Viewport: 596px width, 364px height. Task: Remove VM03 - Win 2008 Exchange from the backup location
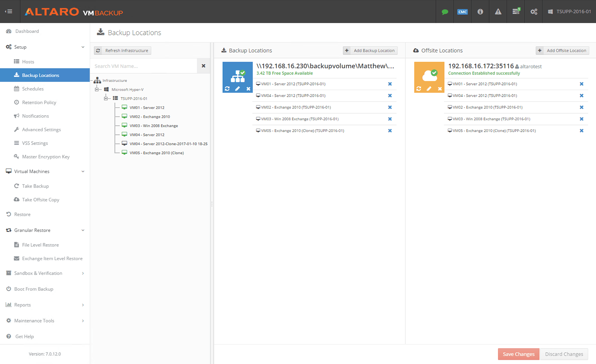pyautogui.click(x=390, y=119)
